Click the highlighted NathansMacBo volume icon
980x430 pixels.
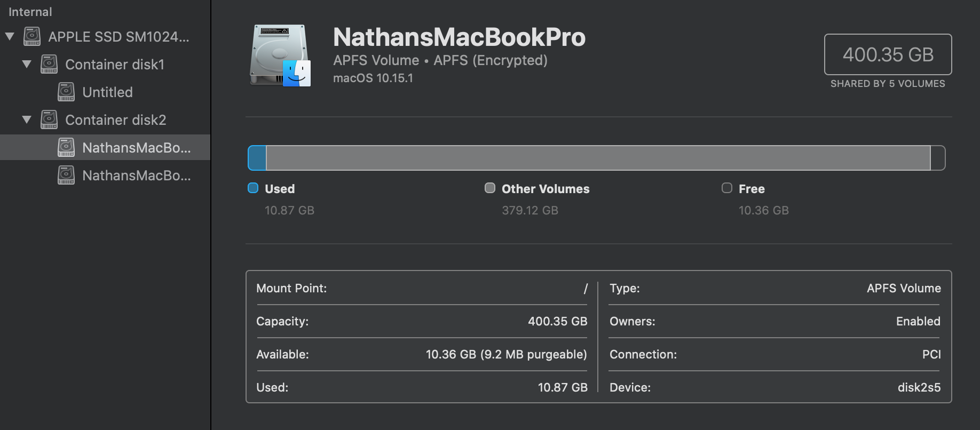point(66,148)
